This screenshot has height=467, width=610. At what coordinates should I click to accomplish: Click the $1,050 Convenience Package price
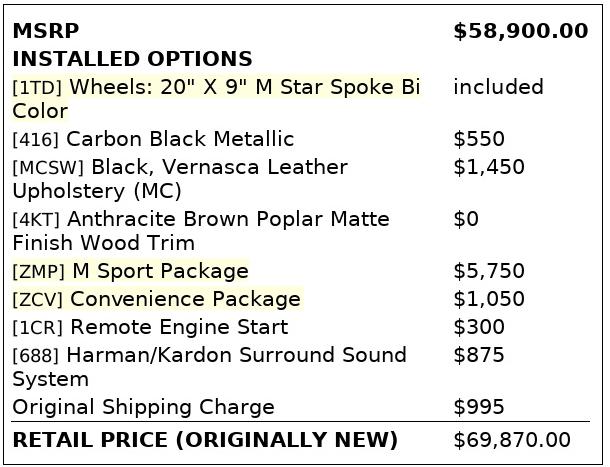489,299
